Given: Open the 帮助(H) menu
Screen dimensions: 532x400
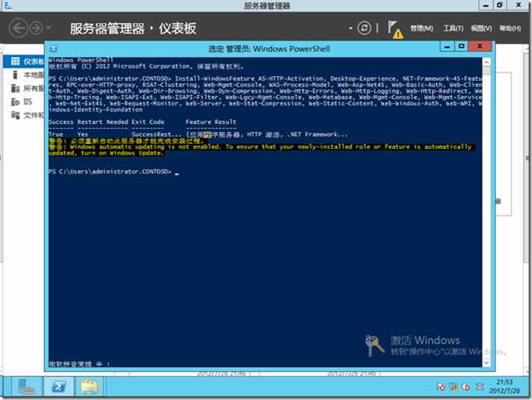Looking at the screenshot, I should click(510, 28).
